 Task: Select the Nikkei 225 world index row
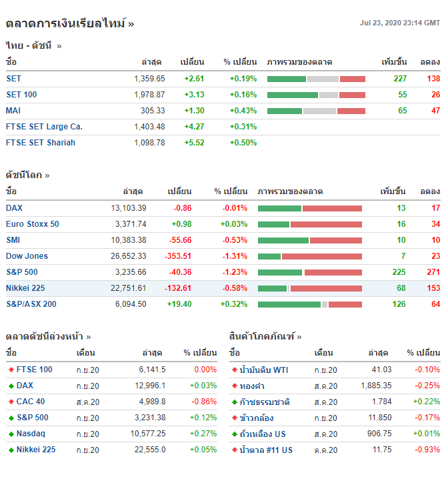(x=25, y=288)
